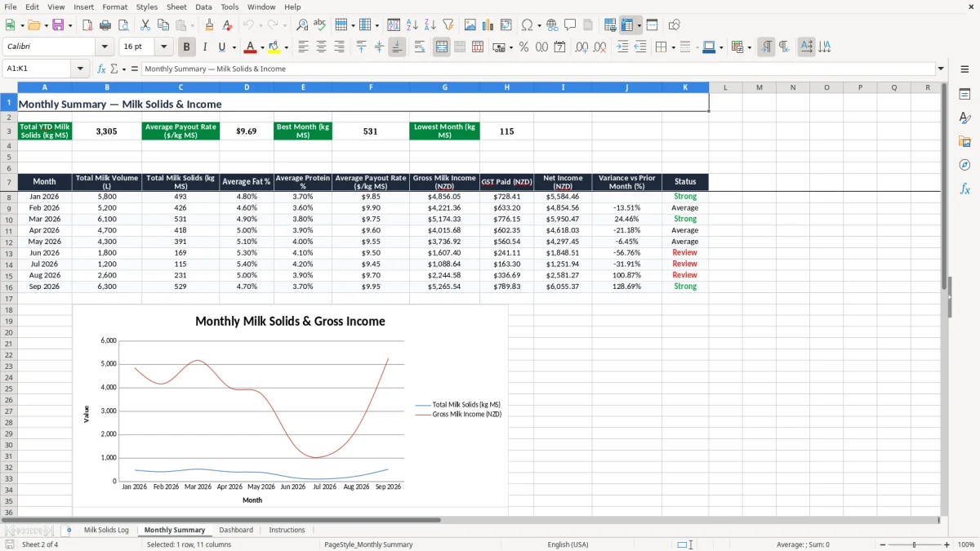The image size is (980, 551).
Task: Click the zoom-in plus button
Action: (947, 544)
